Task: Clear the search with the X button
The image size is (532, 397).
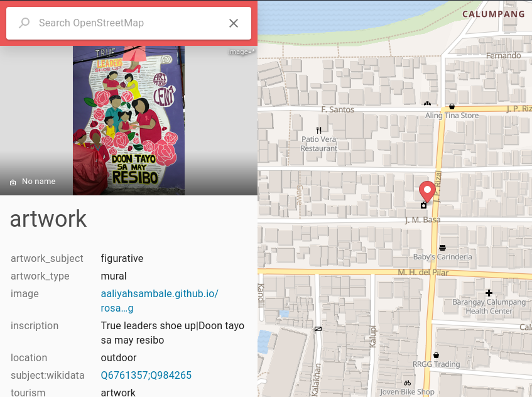Action: click(x=234, y=23)
